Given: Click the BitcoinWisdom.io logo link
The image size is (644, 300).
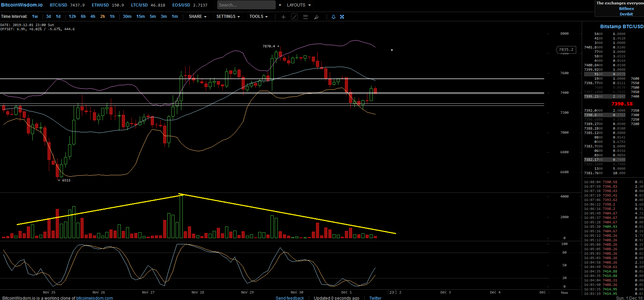Looking at the screenshot, I should 22,5.
